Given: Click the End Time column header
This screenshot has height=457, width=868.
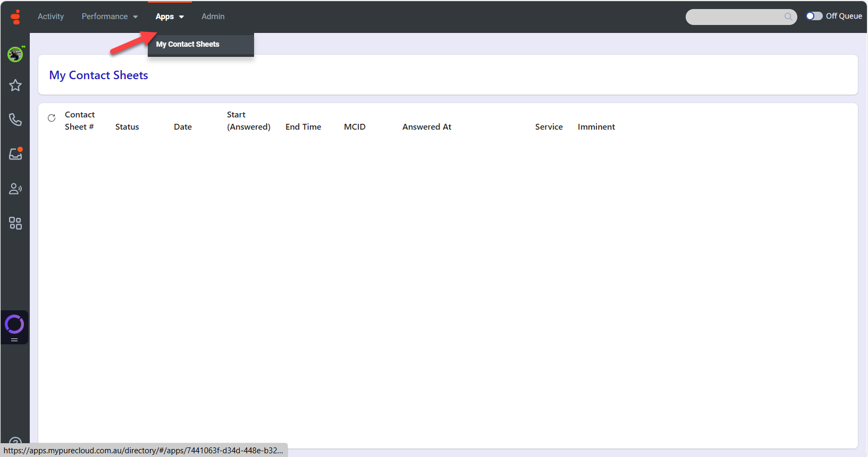Looking at the screenshot, I should (303, 127).
